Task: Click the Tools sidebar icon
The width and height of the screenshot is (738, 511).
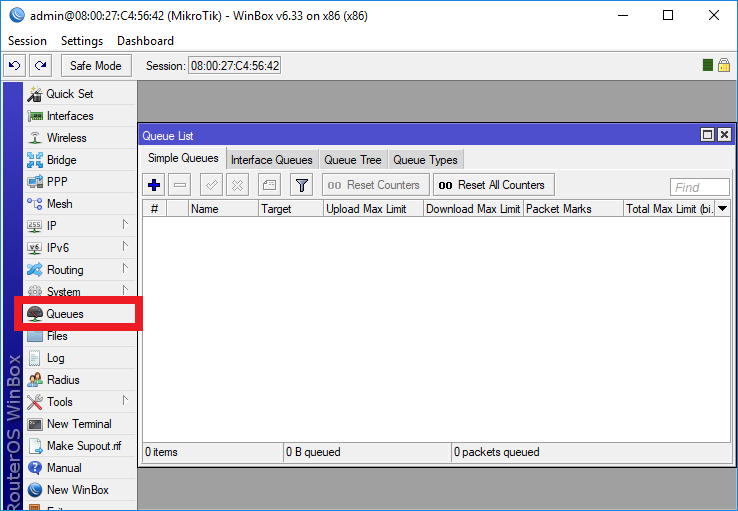Action: point(34,402)
